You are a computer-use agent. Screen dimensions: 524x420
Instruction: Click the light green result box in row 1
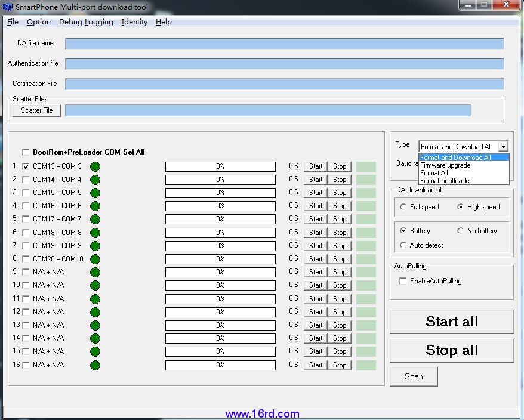pyautogui.click(x=366, y=166)
